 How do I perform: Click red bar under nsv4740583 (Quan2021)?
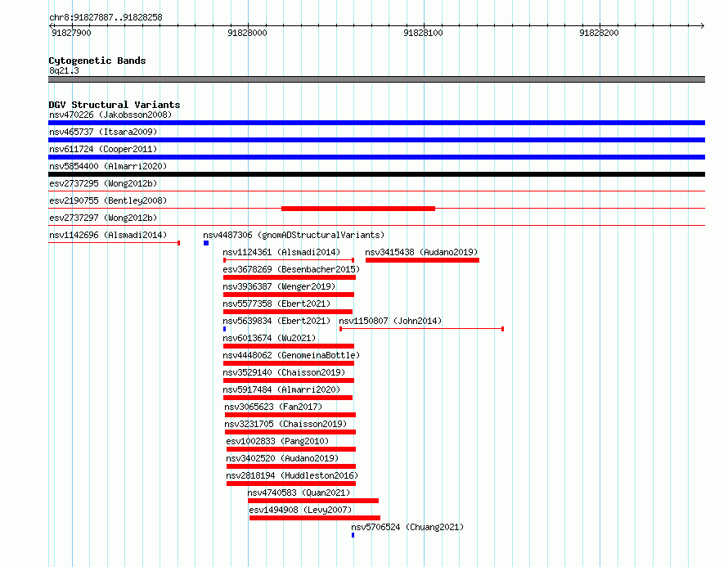313,501
